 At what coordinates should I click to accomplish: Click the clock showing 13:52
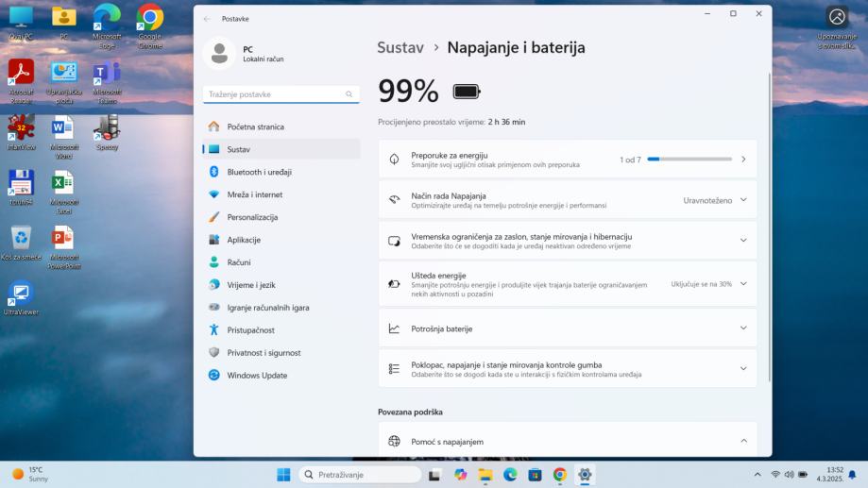829,475
